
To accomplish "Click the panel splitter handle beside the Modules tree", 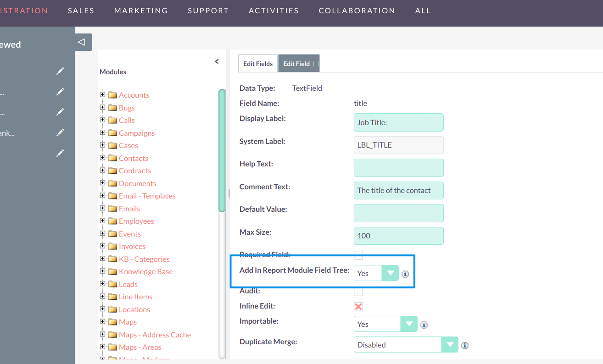I will tap(229, 193).
